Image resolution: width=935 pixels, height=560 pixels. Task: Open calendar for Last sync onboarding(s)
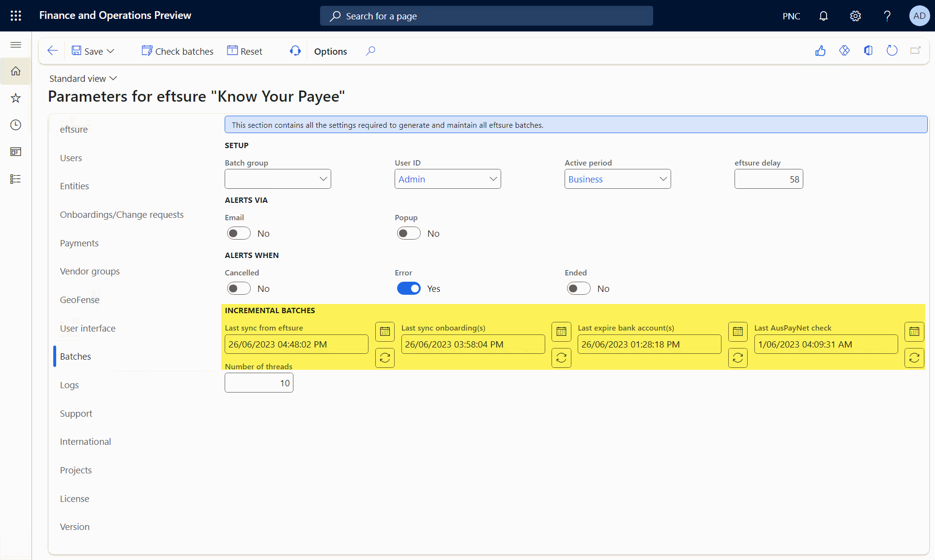click(561, 332)
